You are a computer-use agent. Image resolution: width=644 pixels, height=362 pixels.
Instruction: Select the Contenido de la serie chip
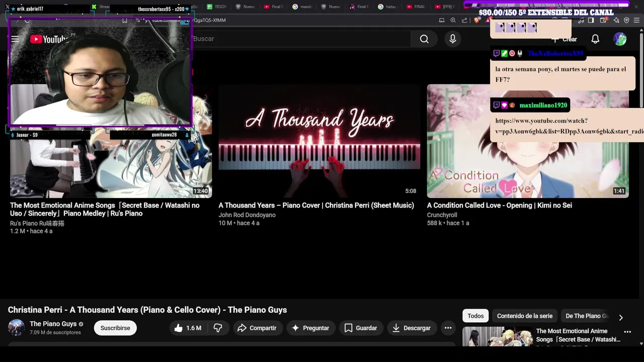click(525, 316)
